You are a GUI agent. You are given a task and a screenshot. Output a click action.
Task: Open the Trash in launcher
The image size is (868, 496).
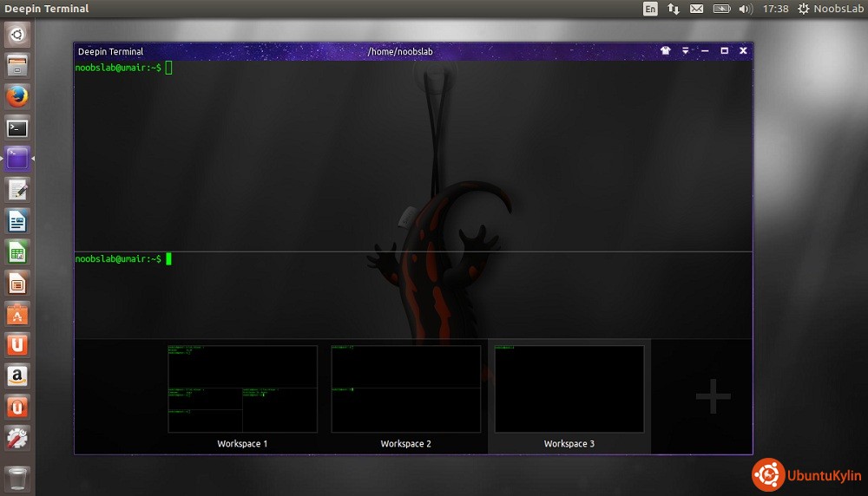[x=17, y=478]
